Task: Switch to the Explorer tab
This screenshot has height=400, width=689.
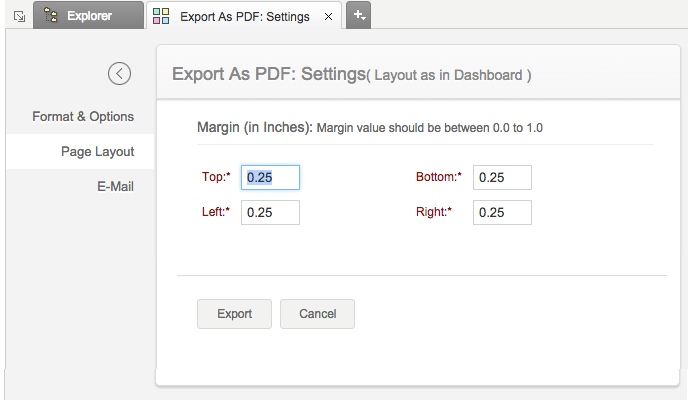Action: point(88,16)
